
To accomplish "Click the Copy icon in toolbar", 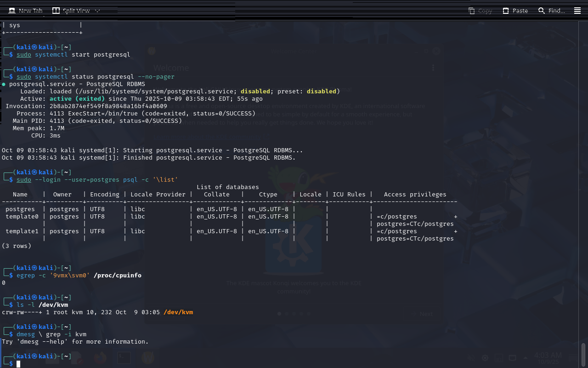I will [472, 11].
